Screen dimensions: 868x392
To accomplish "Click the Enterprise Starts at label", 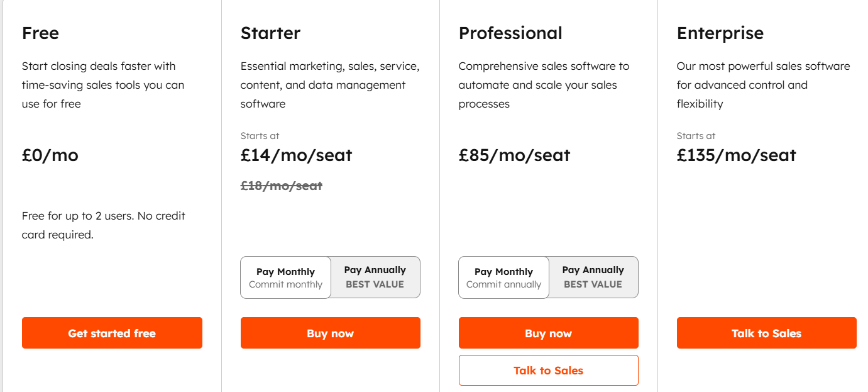I will [x=696, y=135].
